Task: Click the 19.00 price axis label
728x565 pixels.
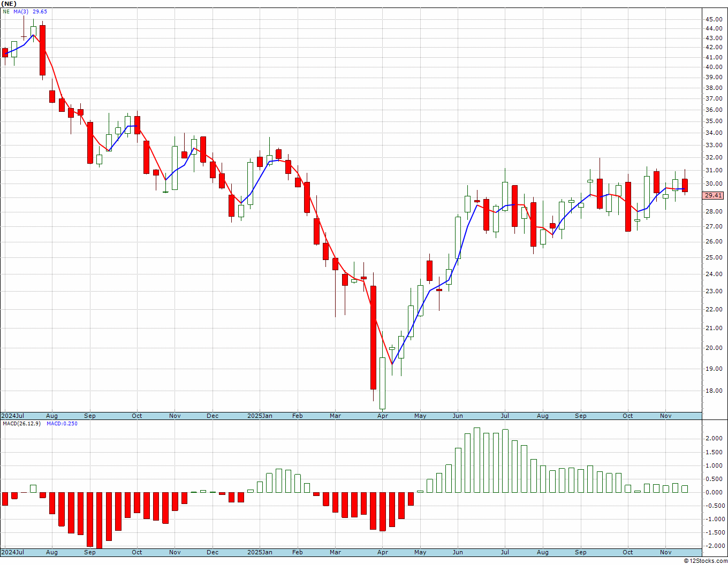Action: [714, 369]
